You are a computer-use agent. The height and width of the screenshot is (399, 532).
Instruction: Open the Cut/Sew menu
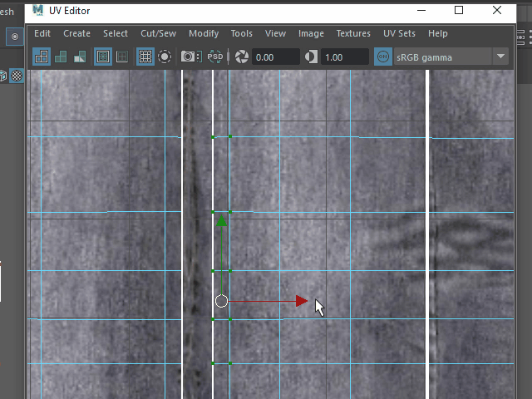158,33
